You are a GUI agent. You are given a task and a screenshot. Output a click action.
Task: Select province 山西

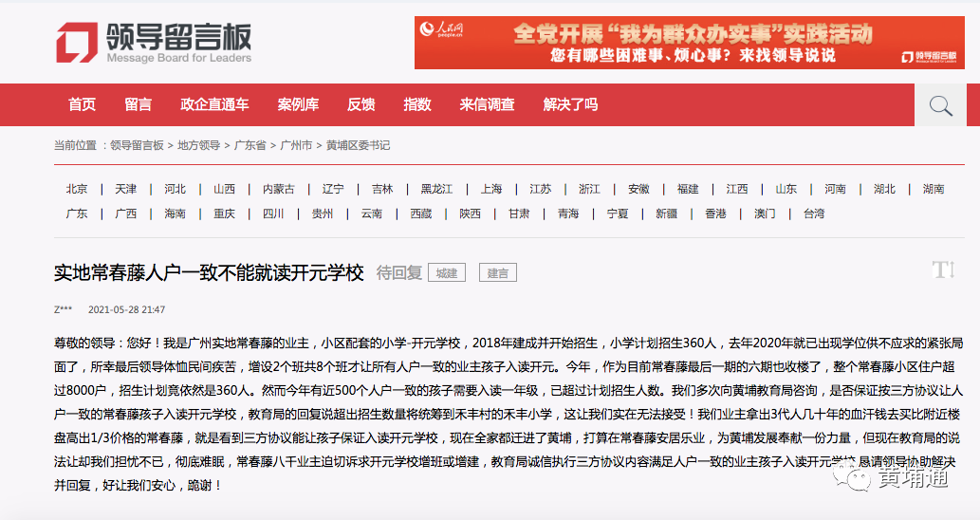pos(225,189)
